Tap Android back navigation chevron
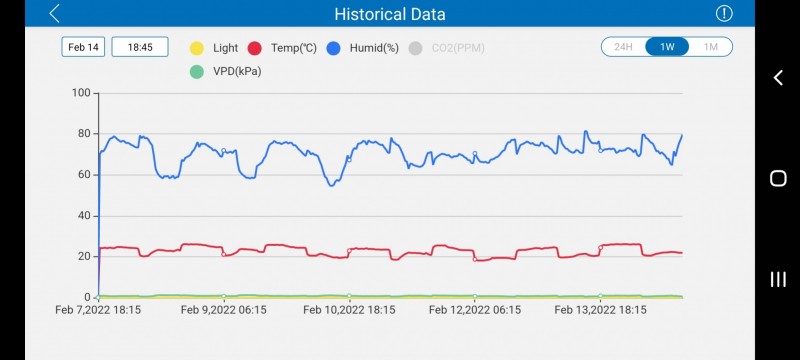Viewport: 800px width, 360px height. (x=778, y=78)
